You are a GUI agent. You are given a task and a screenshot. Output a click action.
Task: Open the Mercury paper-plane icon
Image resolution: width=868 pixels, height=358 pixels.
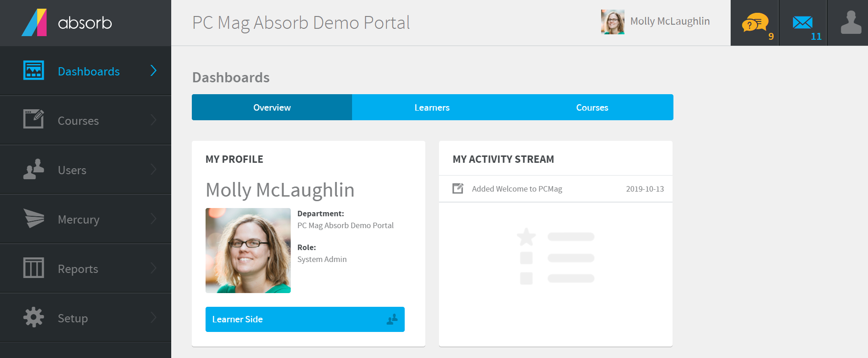coord(33,219)
